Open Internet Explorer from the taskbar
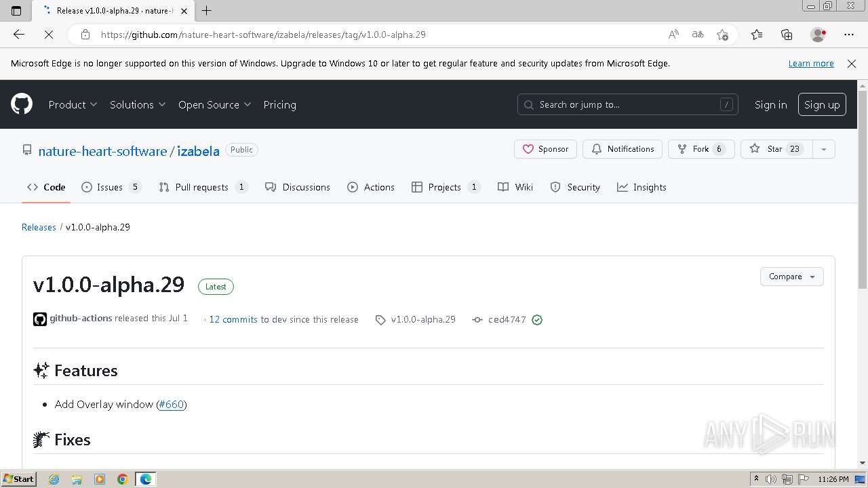 tap(54, 479)
